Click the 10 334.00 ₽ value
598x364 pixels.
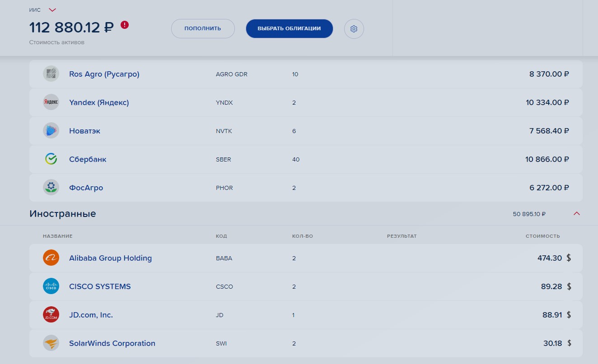(547, 102)
